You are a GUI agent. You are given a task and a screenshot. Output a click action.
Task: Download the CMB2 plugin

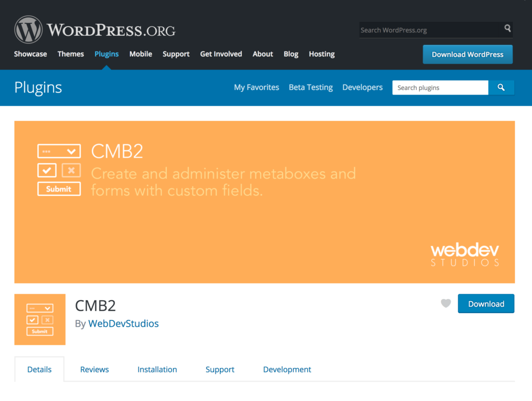tap(486, 304)
